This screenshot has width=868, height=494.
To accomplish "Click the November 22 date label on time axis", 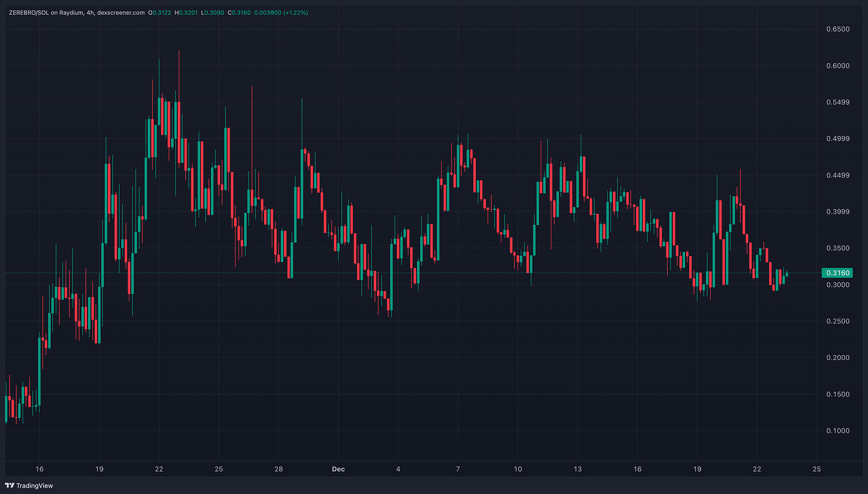I will coord(159,470).
